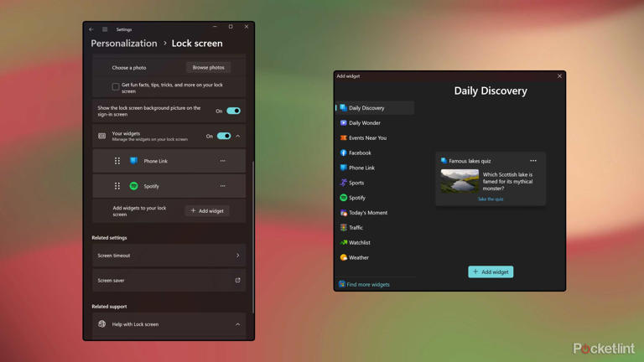Open Famous lakes quiz card options menu
This screenshot has width=644, height=362.
[x=533, y=161]
